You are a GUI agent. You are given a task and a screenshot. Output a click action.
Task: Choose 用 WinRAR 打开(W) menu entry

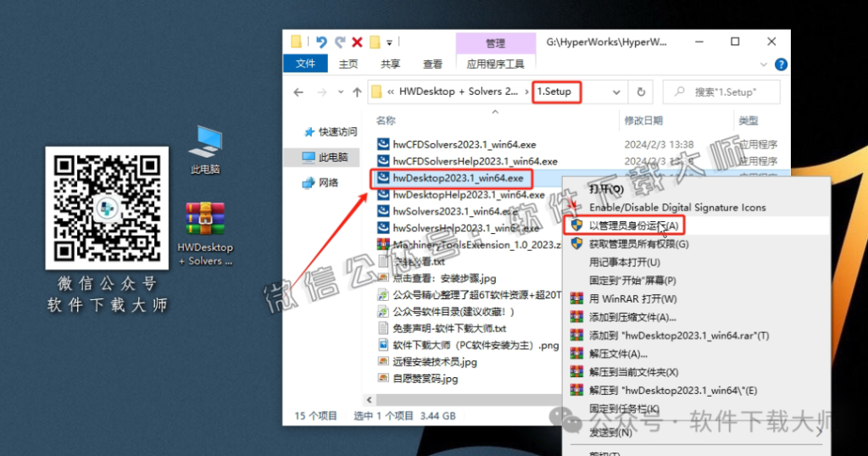(x=632, y=299)
